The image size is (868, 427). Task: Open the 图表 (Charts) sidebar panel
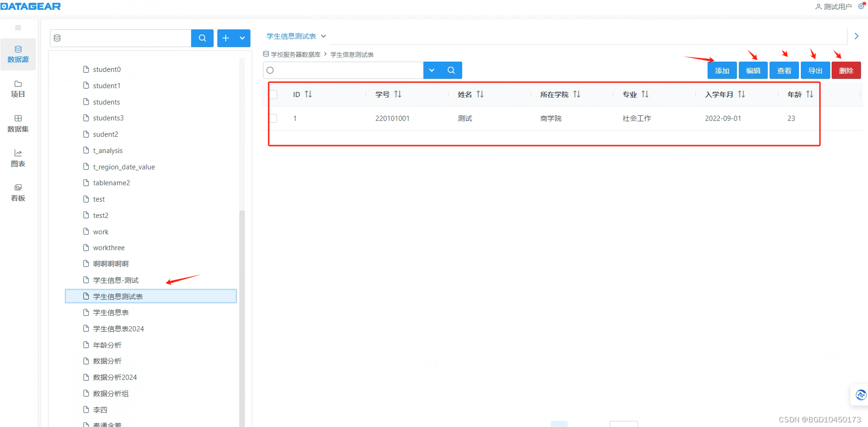[x=18, y=158]
